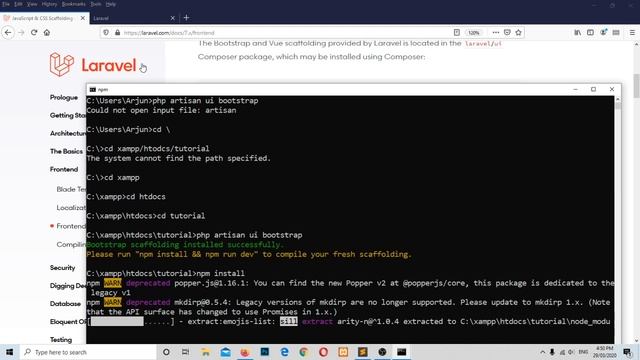The width and height of the screenshot is (640, 360).
Task: Open the tracking protection shield icon
Action: pyautogui.click(x=106, y=33)
